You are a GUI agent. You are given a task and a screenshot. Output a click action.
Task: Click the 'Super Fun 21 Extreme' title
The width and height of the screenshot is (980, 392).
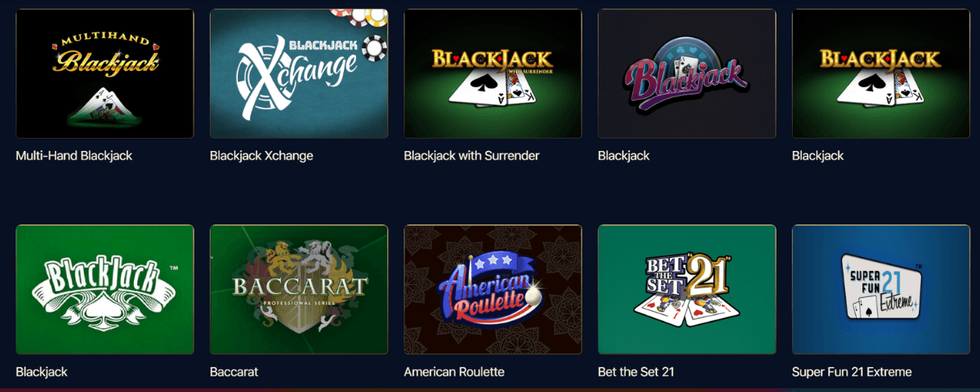tap(852, 372)
